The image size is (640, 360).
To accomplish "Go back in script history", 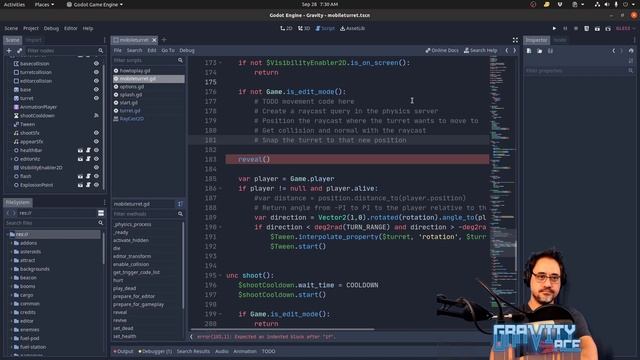I will click(507, 51).
